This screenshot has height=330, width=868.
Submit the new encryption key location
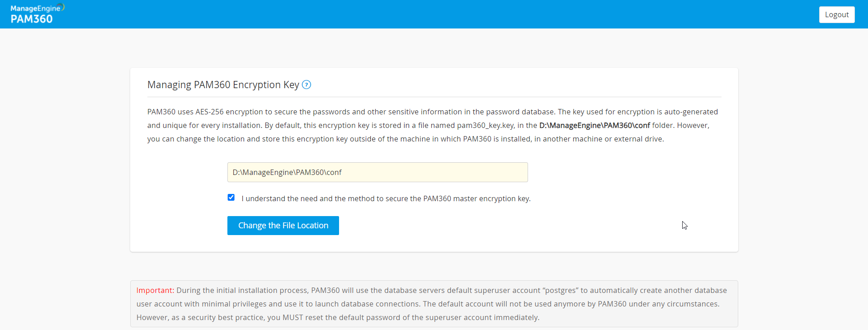tap(283, 226)
